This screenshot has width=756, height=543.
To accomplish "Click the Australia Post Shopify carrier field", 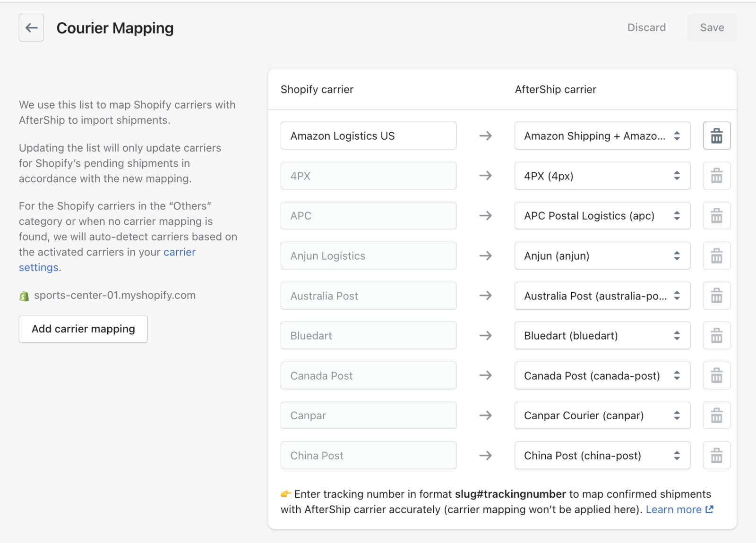I will 368,296.
